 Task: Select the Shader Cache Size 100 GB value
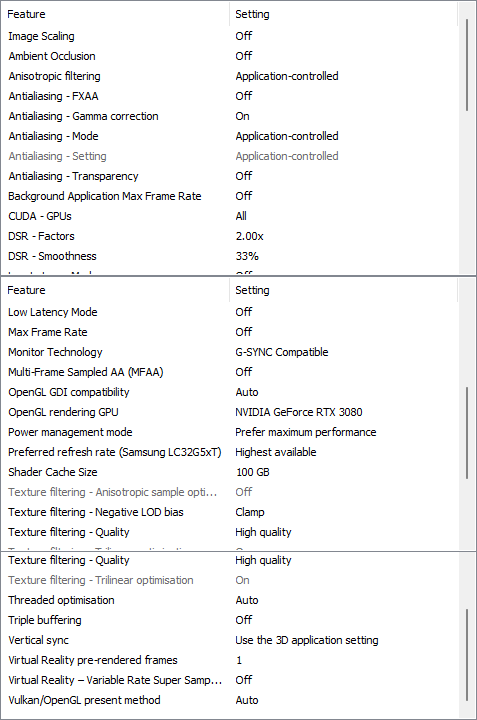coord(252,472)
